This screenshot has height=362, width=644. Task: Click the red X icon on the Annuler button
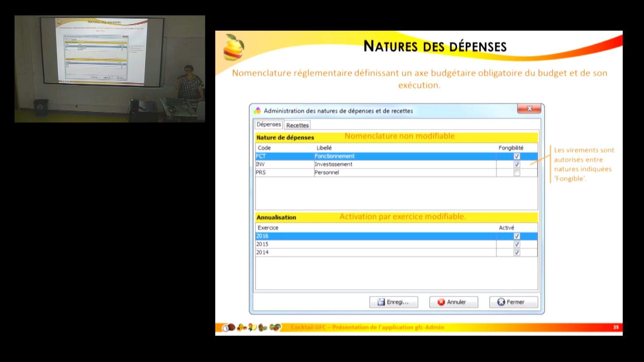[441, 301]
